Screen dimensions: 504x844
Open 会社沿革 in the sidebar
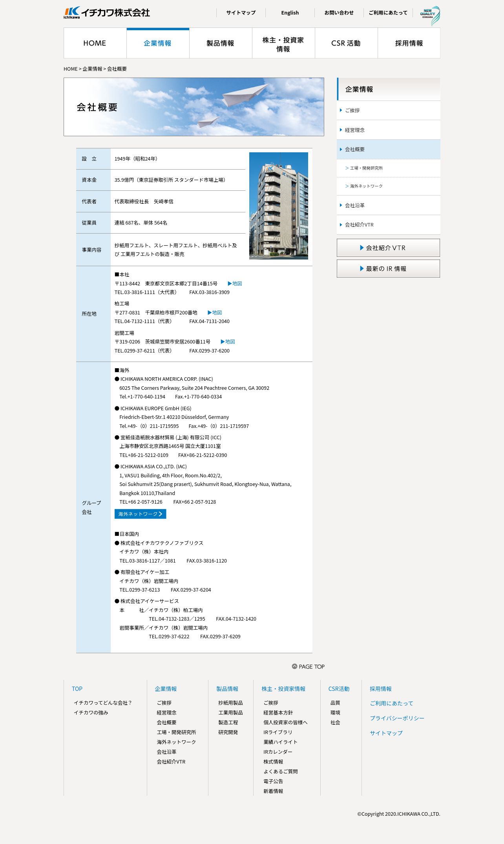389,205
